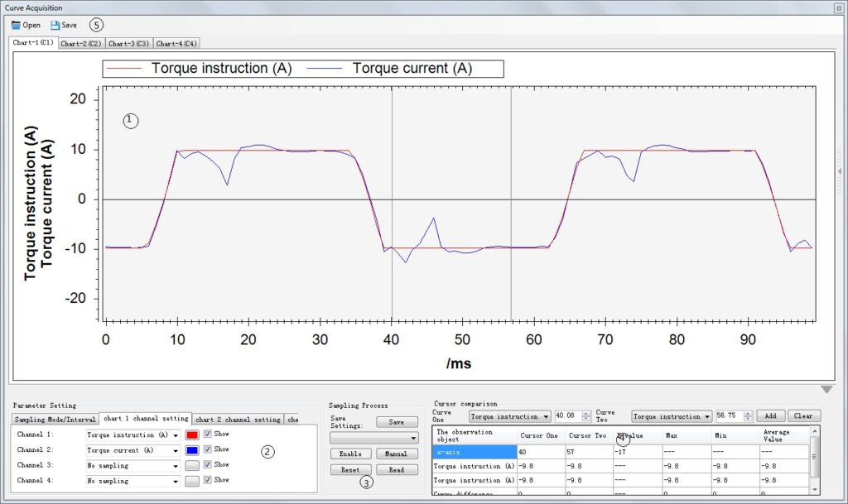Pick Channel 2 blue color swatch
The width and height of the screenshot is (848, 504).
pos(192,450)
